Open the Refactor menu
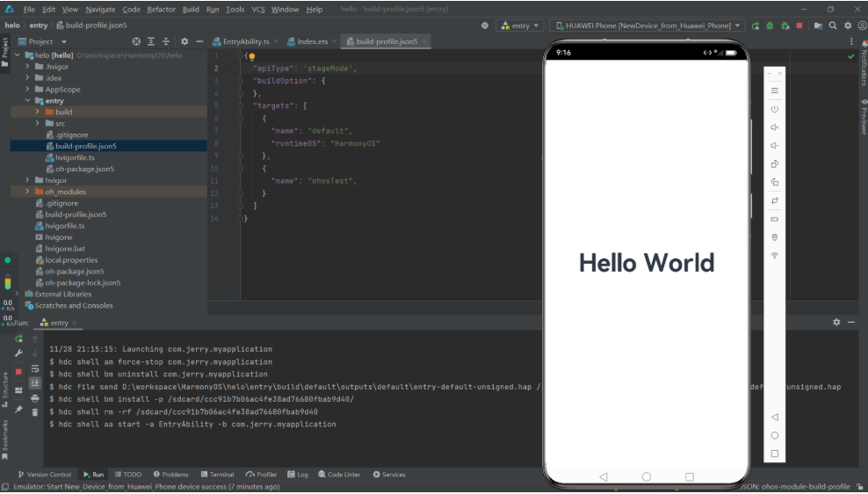 (161, 9)
